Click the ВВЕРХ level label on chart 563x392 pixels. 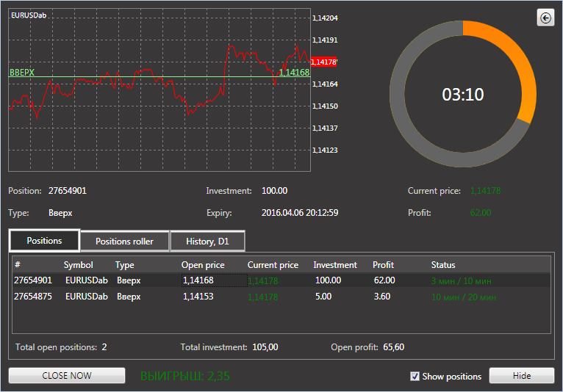(x=22, y=72)
